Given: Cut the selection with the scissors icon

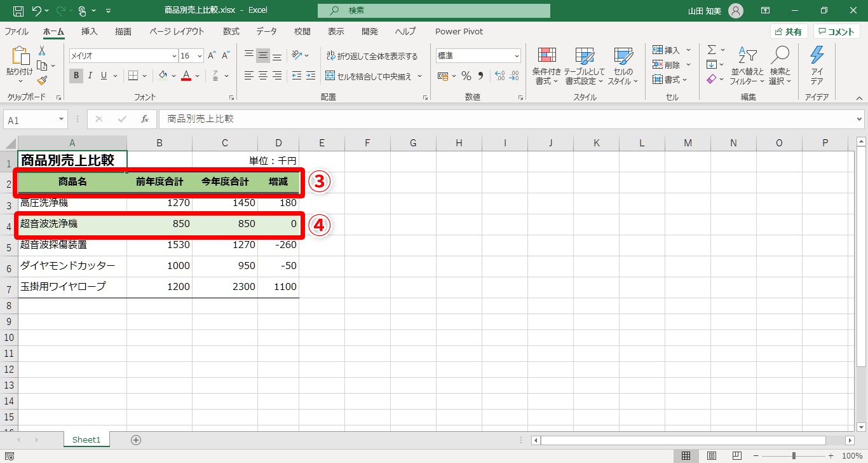Looking at the screenshot, I should 42,51.
